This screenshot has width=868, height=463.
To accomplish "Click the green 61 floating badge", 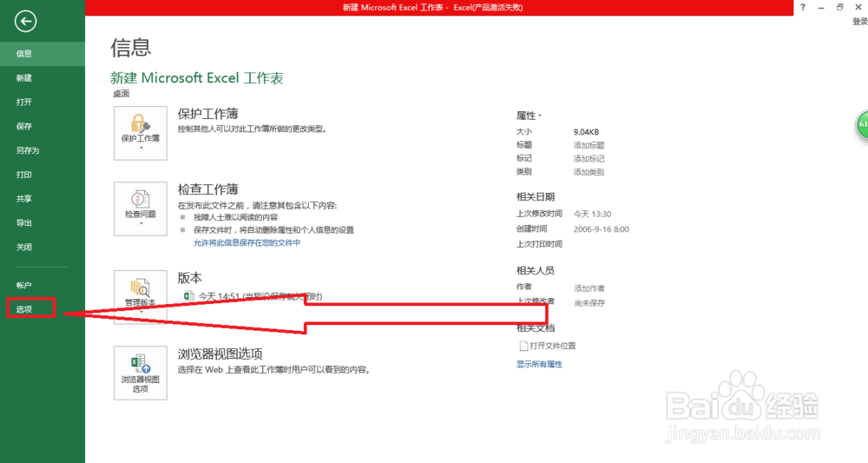I will coord(863,124).
